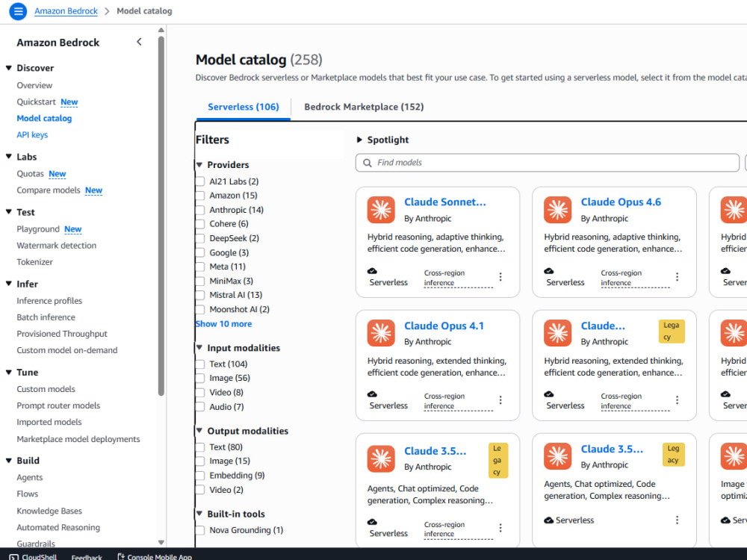Collapse the Output modalities filter group
The image size is (747, 560).
199,431
